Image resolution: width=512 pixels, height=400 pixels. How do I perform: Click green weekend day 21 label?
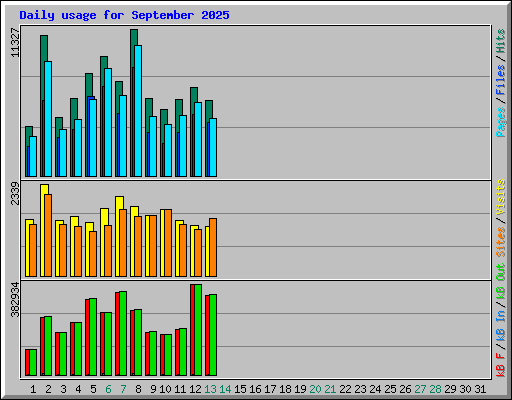(x=330, y=389)
